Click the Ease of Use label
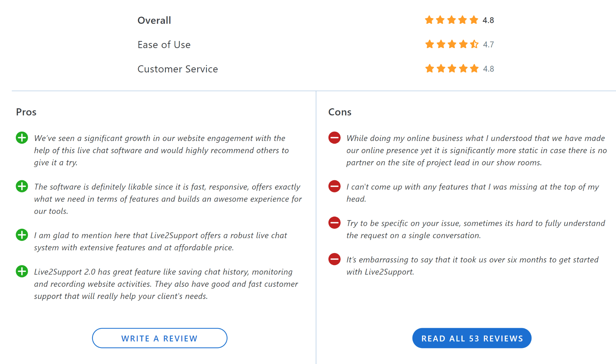 click(x=164, y=45)
